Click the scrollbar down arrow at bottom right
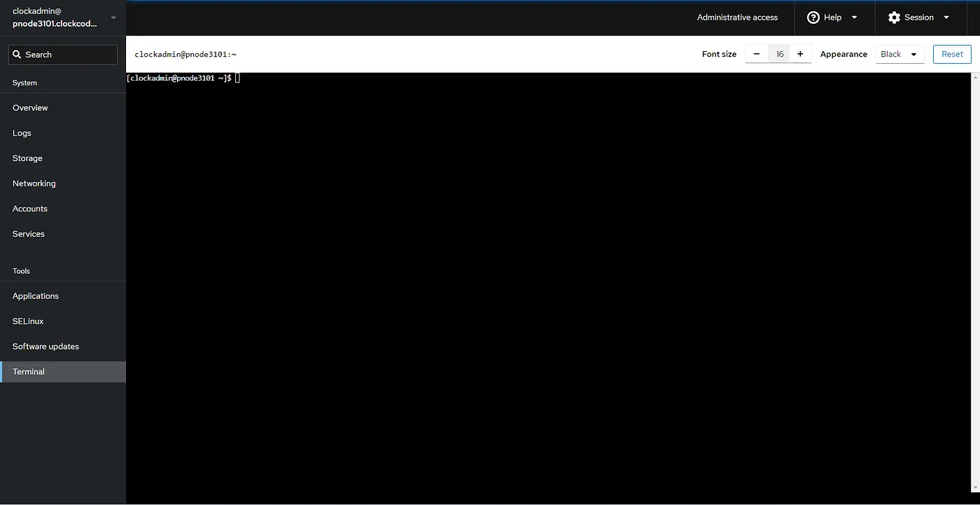The width and height of the screenshot is (980, 505). pyautogui.click(x=976, y=488)
